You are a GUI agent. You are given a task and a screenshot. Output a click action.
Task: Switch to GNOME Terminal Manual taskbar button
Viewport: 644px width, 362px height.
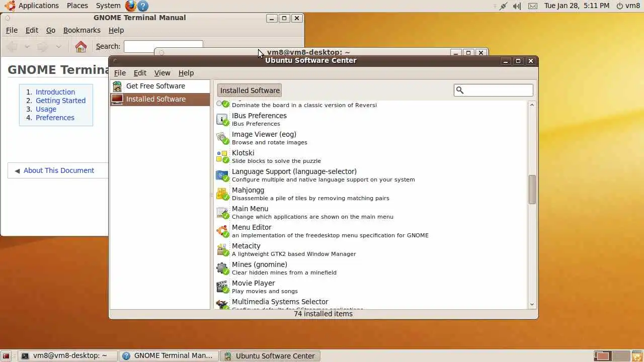point(169,355)
